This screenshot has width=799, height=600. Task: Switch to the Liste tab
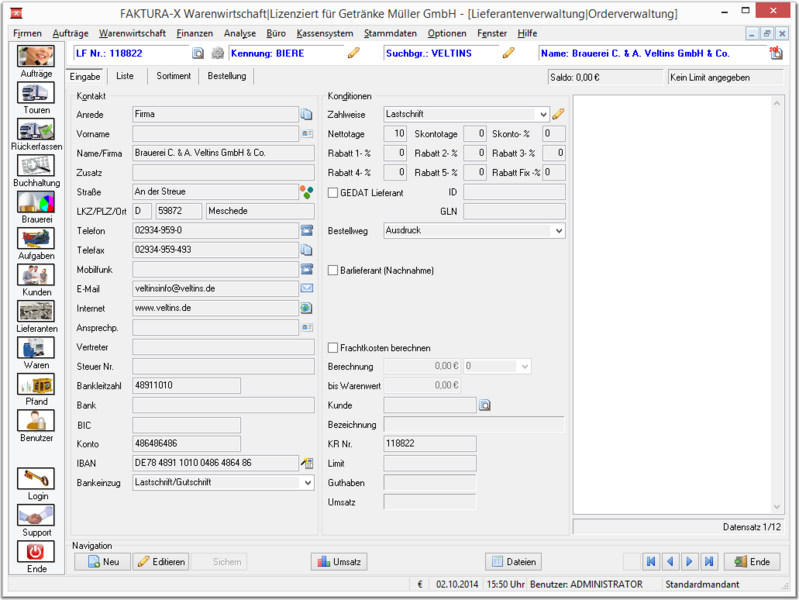[125, 76]
